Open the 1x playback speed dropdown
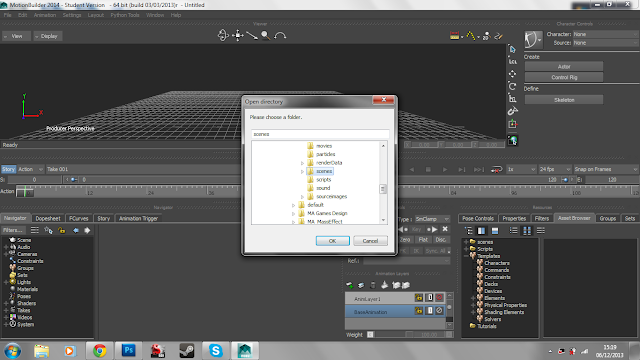 (x=521, y=169)
